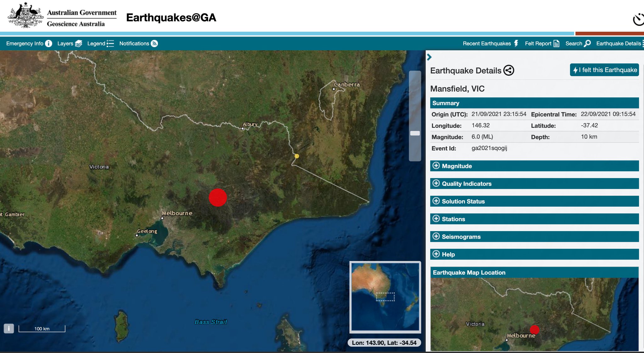Show the Legend list icon
This screenshot has width=644, height=353.
(110, 43)
